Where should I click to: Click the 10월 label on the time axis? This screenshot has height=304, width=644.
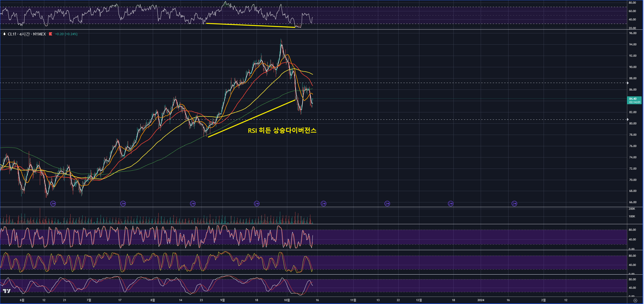point(287,300)
